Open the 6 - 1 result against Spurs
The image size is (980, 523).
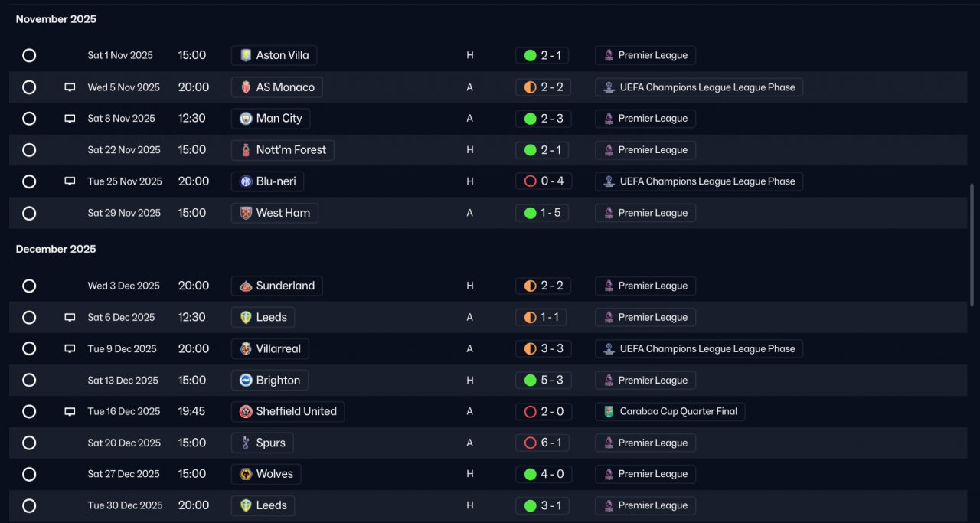coord(543,443)
